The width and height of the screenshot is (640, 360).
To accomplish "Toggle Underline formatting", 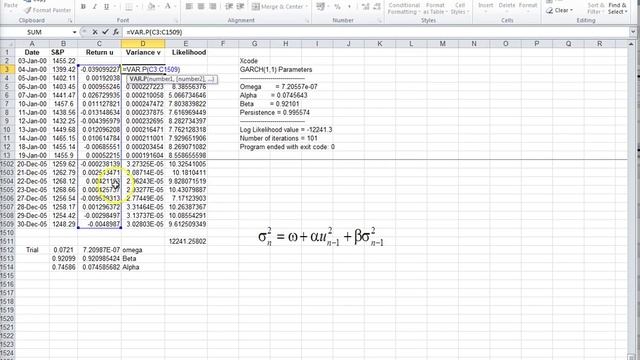I will click(107, 7).
